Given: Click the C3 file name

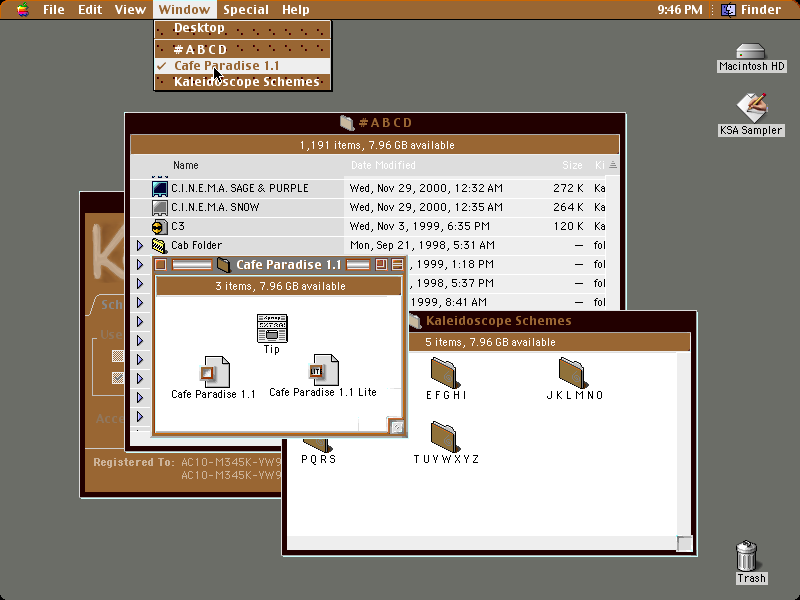Looking at the screenshot, I should coord(178,227).
